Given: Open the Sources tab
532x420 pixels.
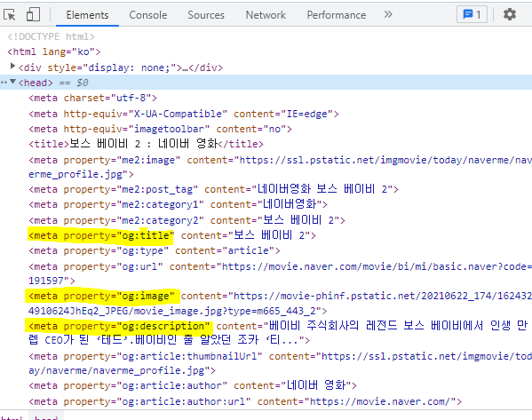Looking at the screenshot, I should pos(206,15).
